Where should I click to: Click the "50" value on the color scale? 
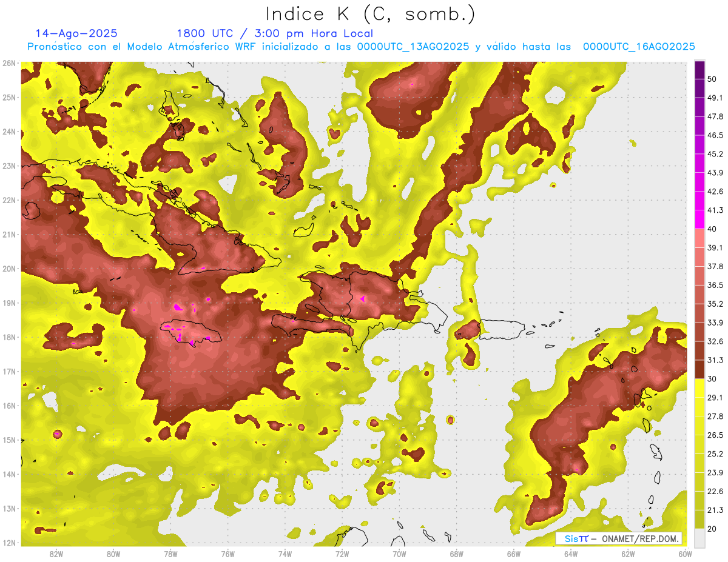tap(712, 79)
